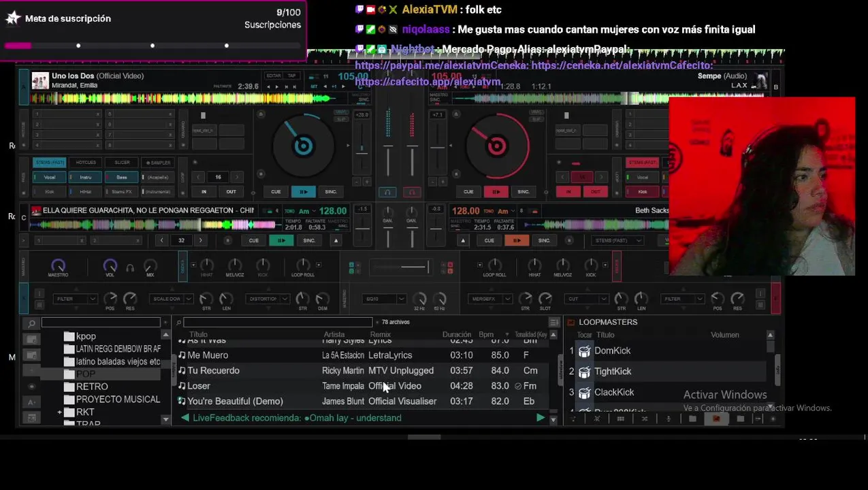Open the red sampler folder icon in bottom toolbar
The height and width of the screenshot is (490, 868).
[x=716, y=419]
